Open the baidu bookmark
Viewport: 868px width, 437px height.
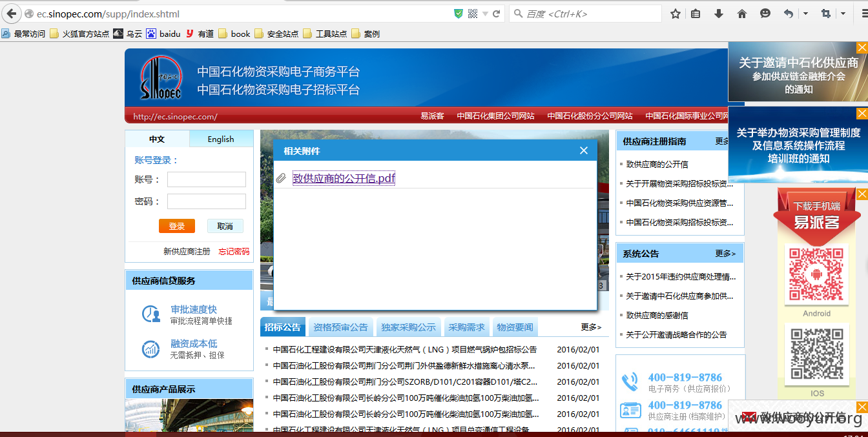163,34
